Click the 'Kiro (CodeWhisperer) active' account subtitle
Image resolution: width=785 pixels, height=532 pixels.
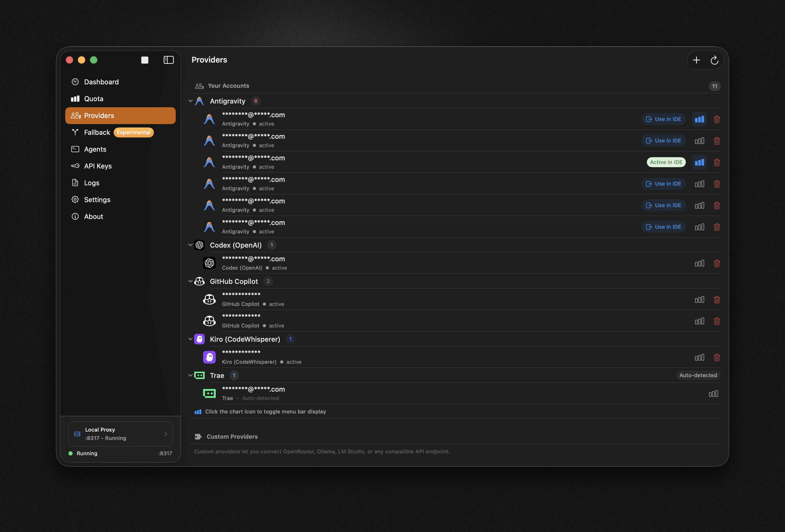[x=261, y=362]
